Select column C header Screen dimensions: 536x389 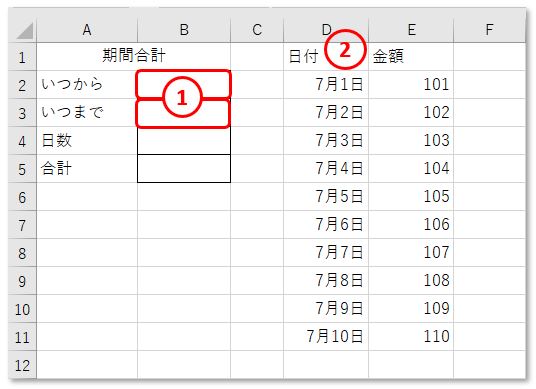(x=257, y=30)
